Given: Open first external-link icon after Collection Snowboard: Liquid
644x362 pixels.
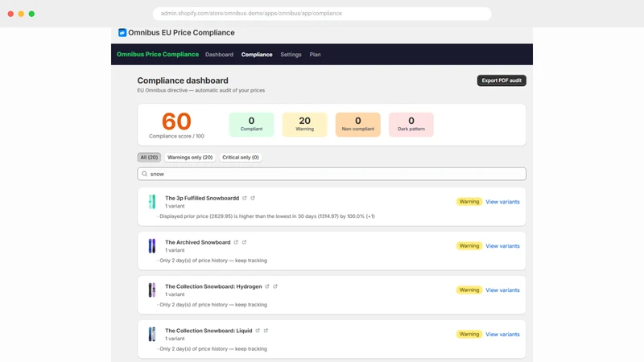Looking at the screenshot, I should click(x=258, y=331).
